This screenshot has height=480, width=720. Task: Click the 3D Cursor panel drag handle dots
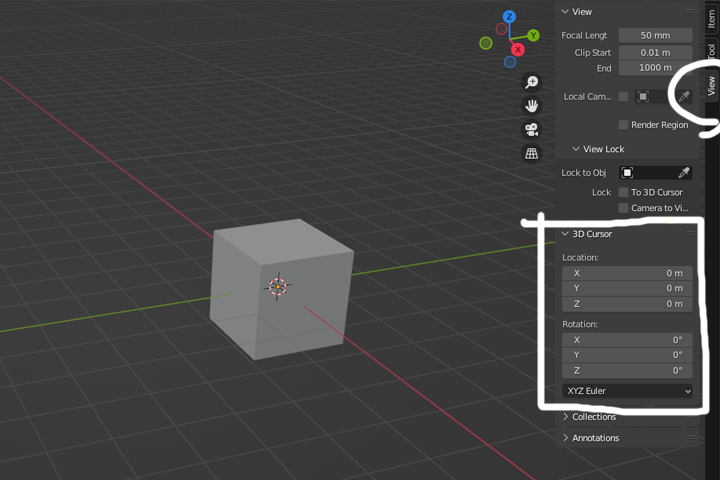[x=690, y=234]
